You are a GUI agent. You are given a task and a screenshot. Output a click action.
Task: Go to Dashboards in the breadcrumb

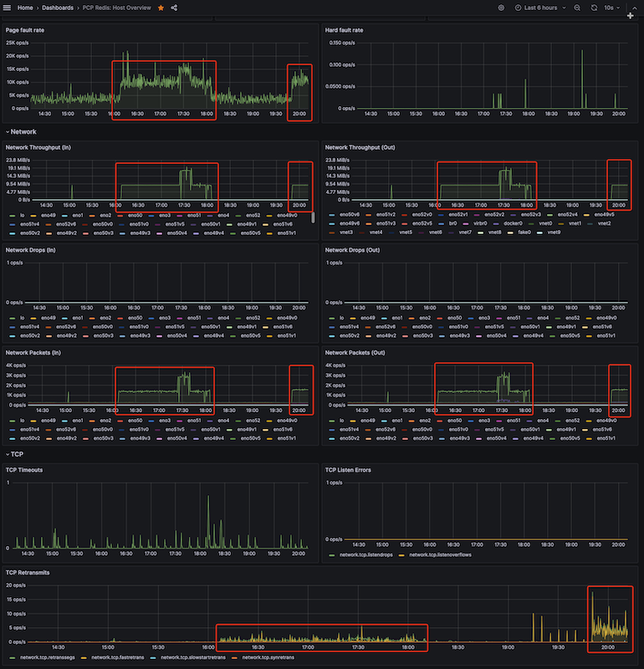[x=58, y=8]
